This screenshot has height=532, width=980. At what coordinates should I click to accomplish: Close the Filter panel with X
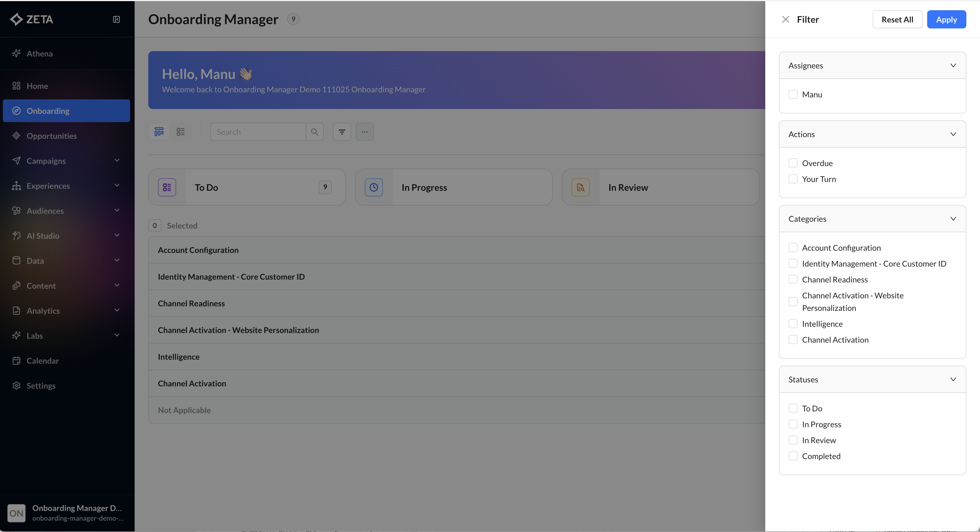(x=785, y=19)
